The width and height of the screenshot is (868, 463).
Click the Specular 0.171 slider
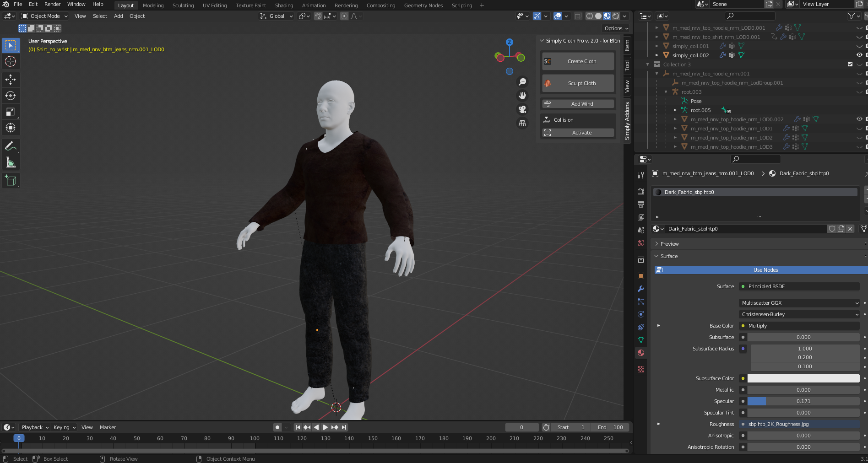(803, 401)
